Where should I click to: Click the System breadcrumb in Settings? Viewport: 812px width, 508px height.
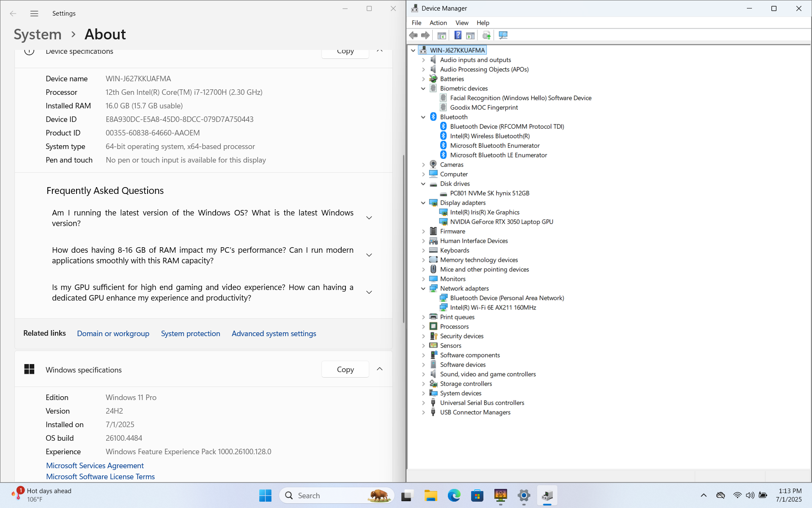(x=38, y=34)
